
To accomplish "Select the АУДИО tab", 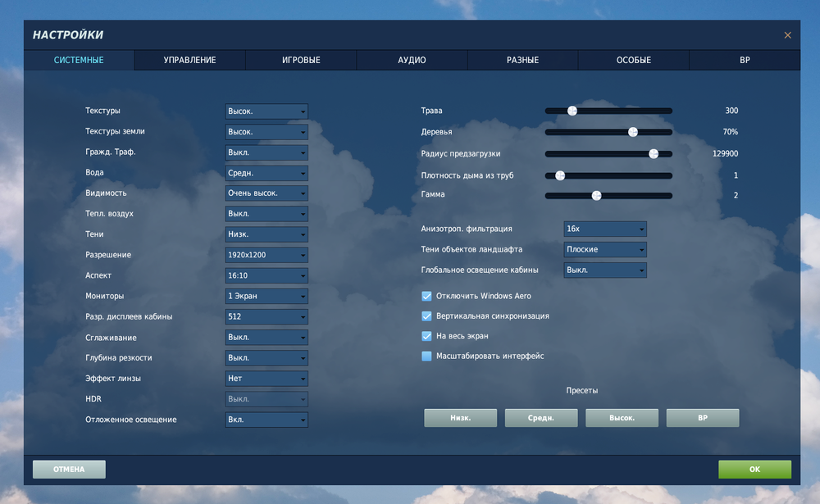I will (x=412, y=60).
